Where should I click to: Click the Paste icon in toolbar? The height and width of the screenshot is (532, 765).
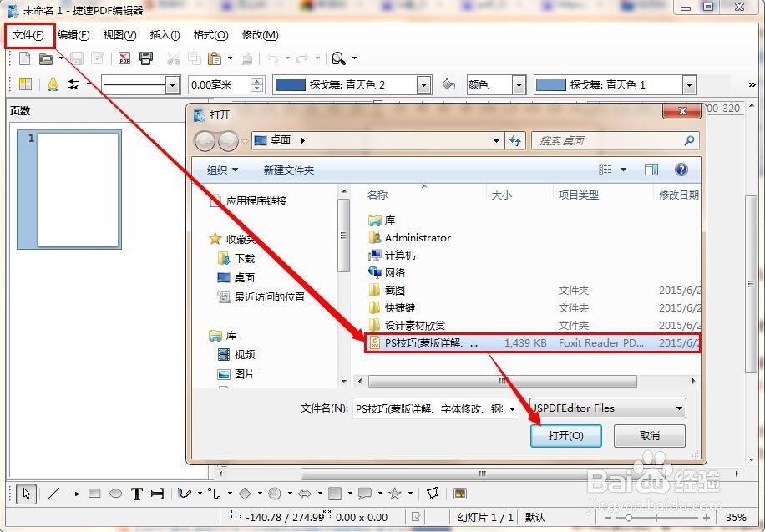coord(215,58)
